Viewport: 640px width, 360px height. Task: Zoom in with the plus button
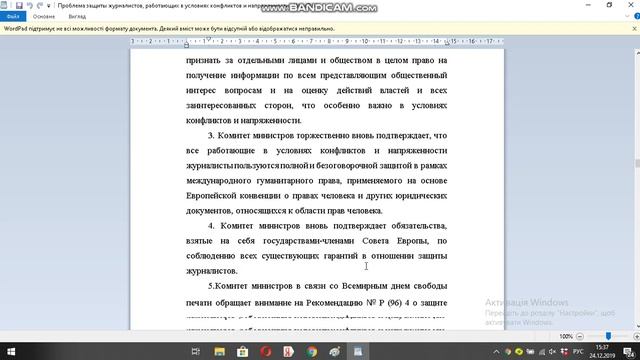636,336
